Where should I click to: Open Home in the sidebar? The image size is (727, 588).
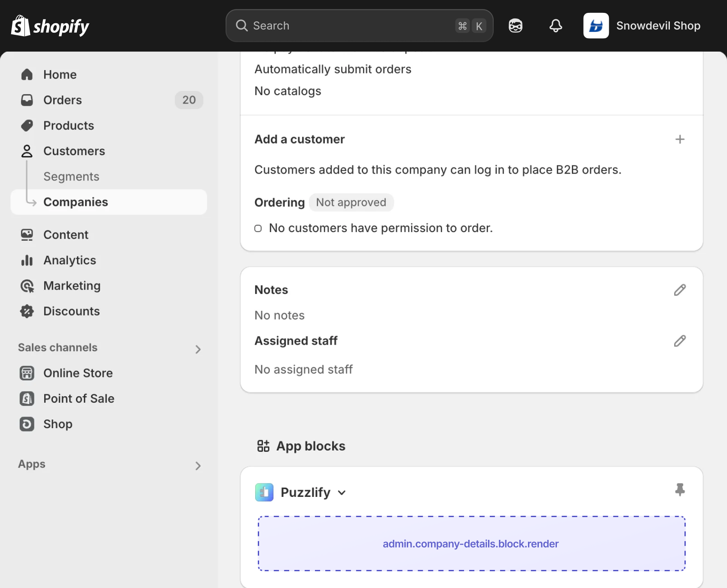[x=109, y=74]
